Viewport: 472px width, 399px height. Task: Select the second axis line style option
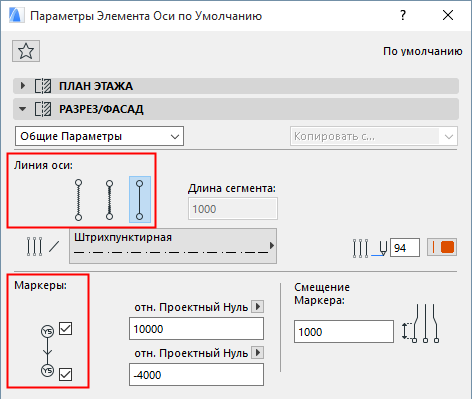pos(109,200)
